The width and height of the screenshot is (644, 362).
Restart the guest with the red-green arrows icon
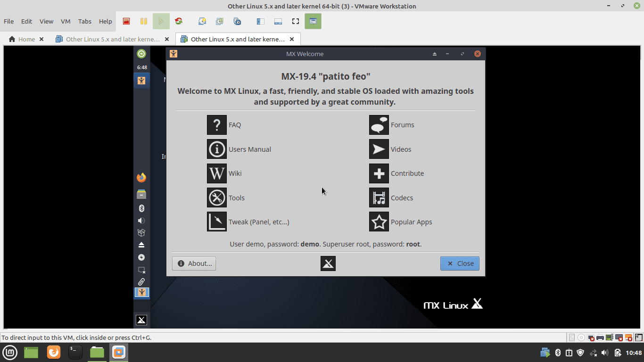178,21
